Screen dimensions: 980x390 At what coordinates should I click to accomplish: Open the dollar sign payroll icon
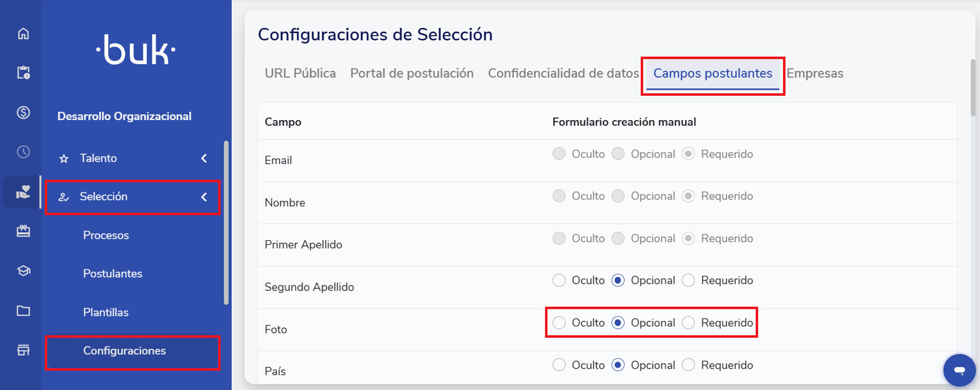tap(23, 113)
